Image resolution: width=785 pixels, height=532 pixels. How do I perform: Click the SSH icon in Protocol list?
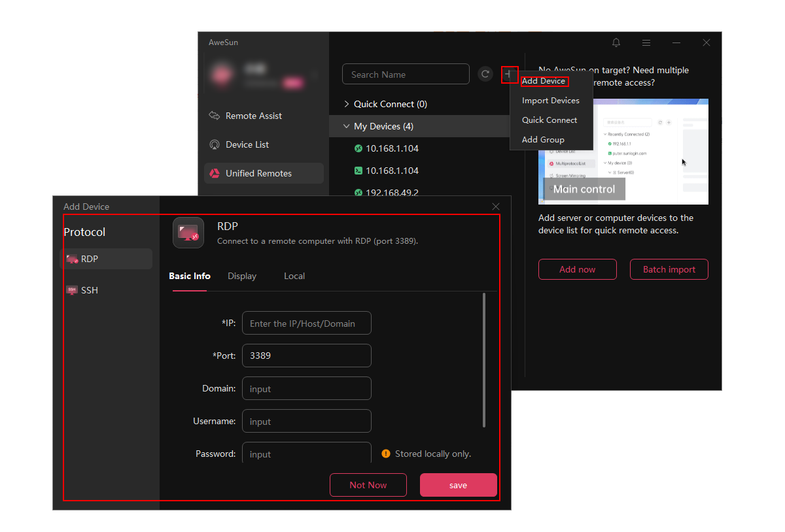(x=72, y=290)
